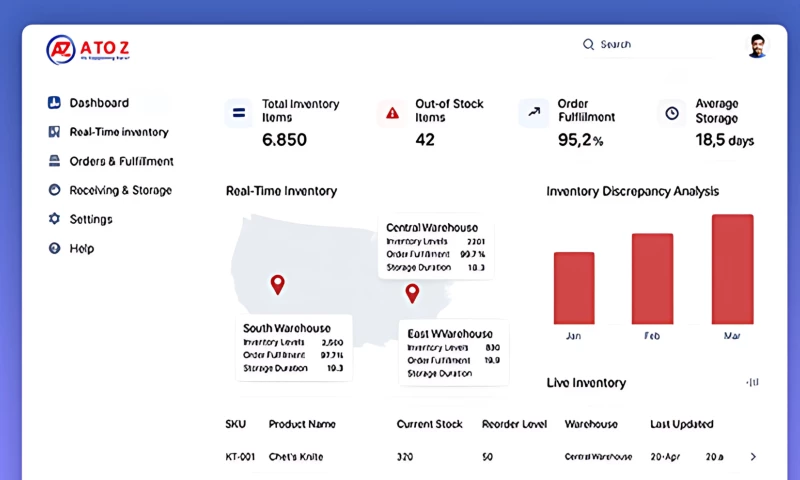Open Settings menu item
This screenshot has height=480, width=800.
click(x=91, y=219)
